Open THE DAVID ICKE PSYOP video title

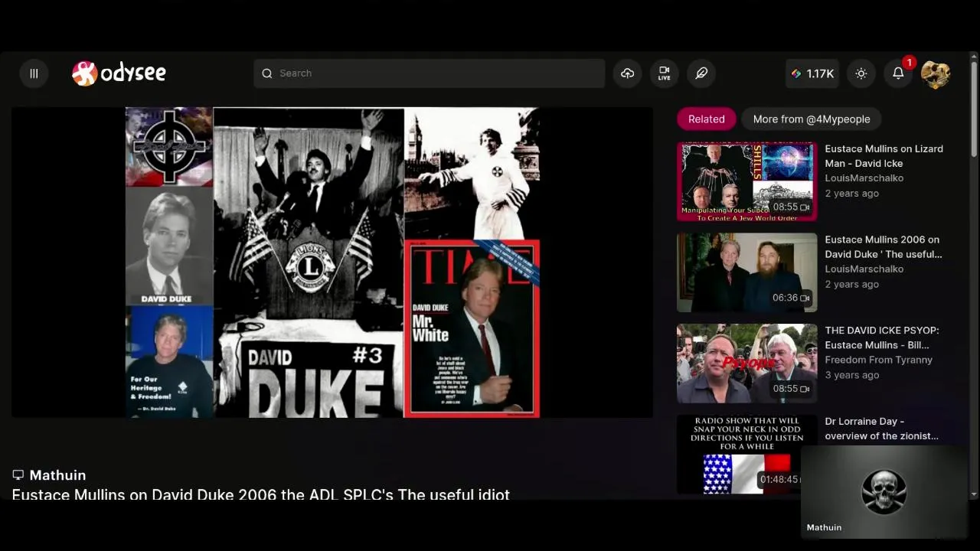(x=882, y=337)
